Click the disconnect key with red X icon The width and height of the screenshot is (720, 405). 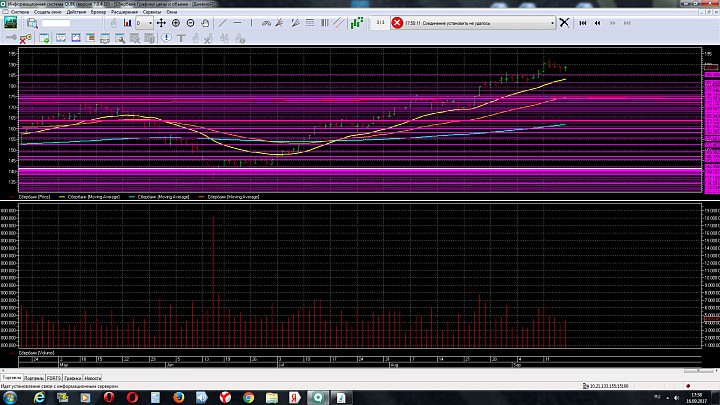click(25, 39)
